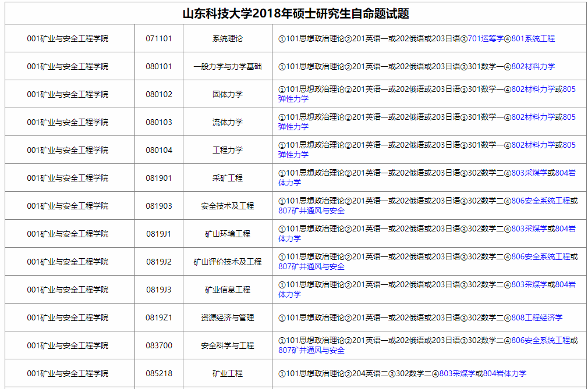Open 807矿井通风与安全 link in 安全技术及工程 row

(x=311, y=211)
